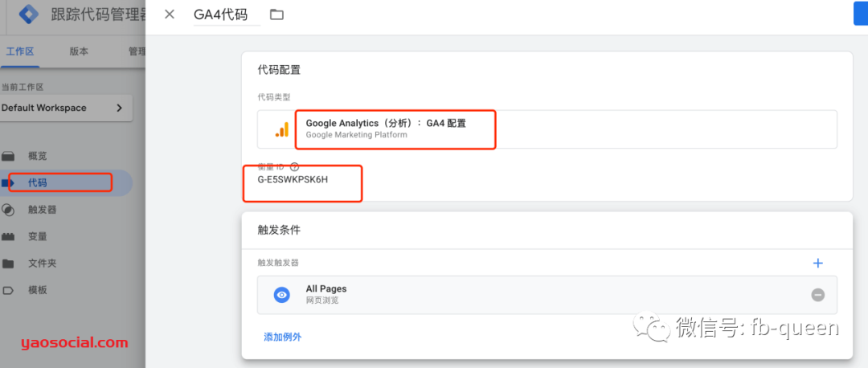
Task: Click the Tag Manager logo icon
Action: (28, 14)
